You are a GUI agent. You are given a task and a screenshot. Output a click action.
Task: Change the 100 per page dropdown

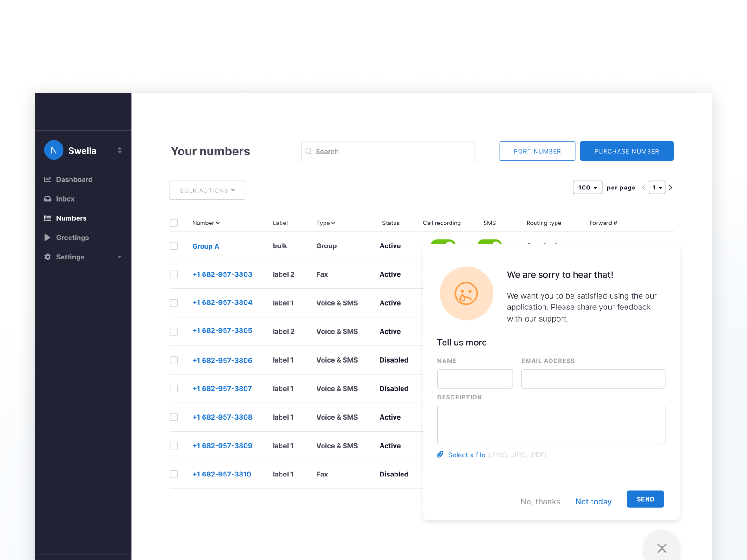click(x=587, y=187)
